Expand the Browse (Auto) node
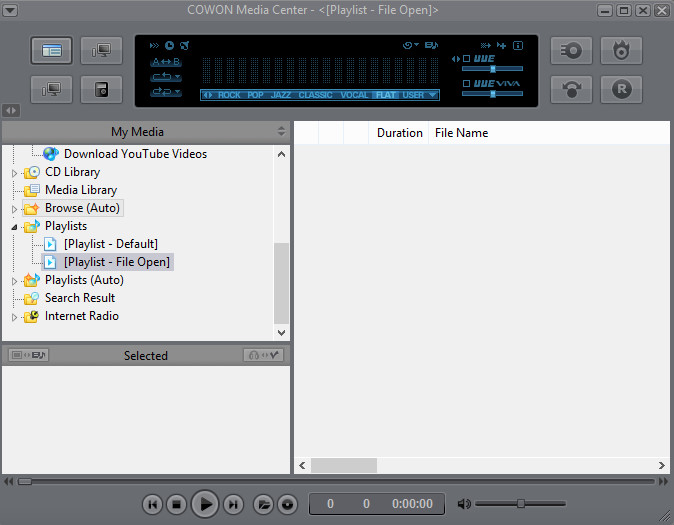Image resolution: width=674 pixels, height=525 pixels. (14, 209)
